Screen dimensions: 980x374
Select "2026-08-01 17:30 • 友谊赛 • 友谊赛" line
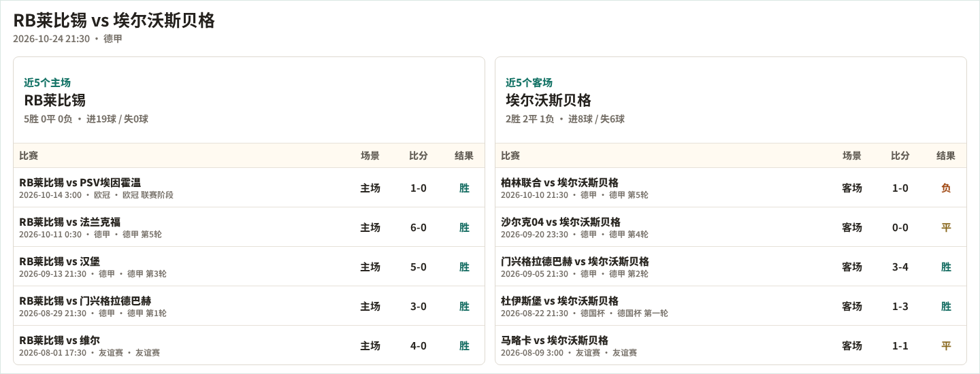pyautogui.click(x=89, y=353)
